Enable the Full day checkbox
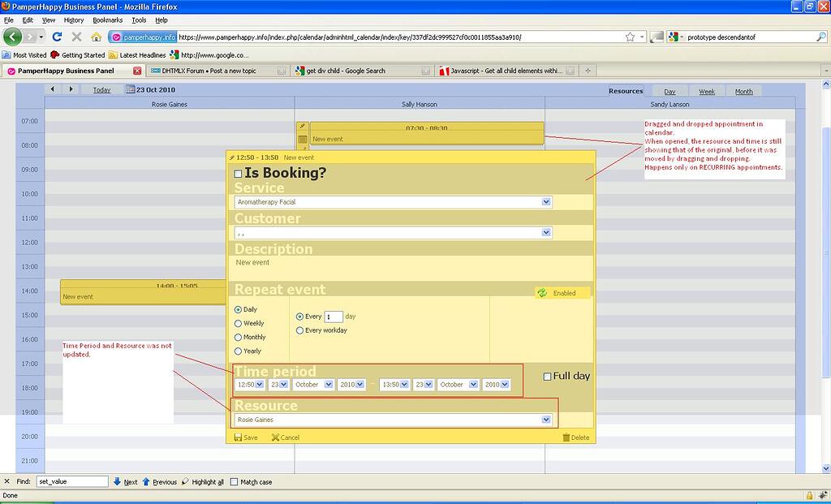This screenshot has height=504, width=831. (x=547, y=375)
